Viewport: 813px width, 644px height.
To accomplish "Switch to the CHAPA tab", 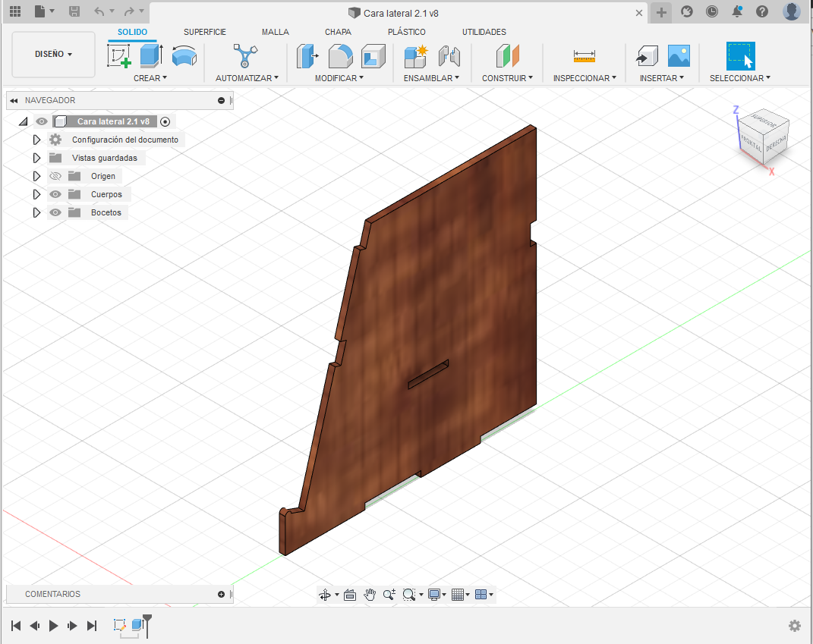I will pyautogui.click(x=338, y=32).
